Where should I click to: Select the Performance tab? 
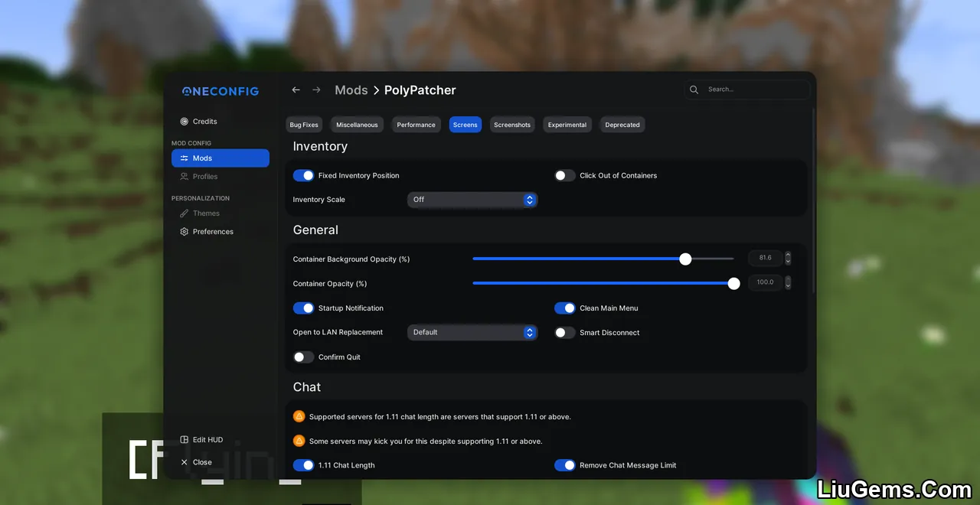point(416,125)
